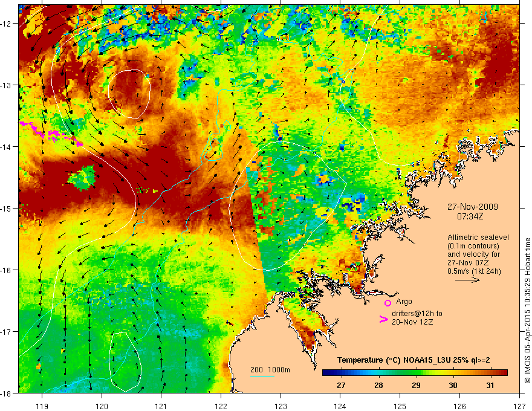Image resolution: width=532 pixels, height=411 pixels.
Task: Click the IMOS copyright timestamp text
Action: pos(527,311)
